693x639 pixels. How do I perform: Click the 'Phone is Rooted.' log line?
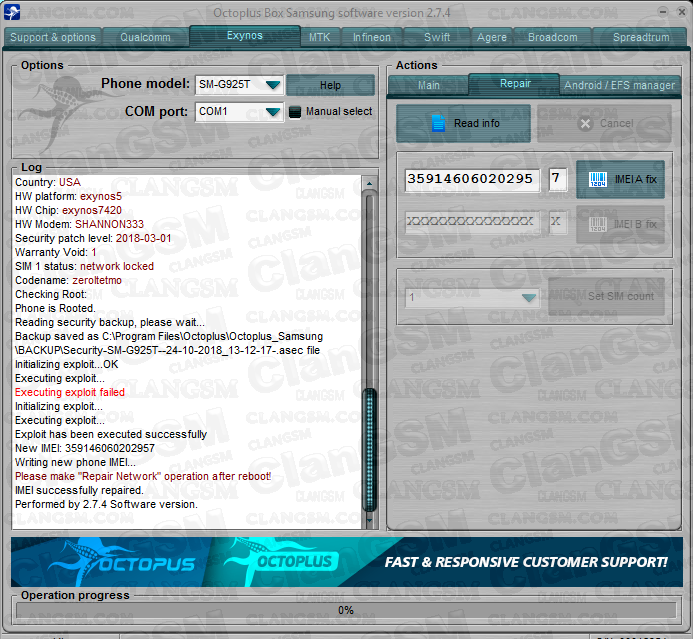click(55, 308)
